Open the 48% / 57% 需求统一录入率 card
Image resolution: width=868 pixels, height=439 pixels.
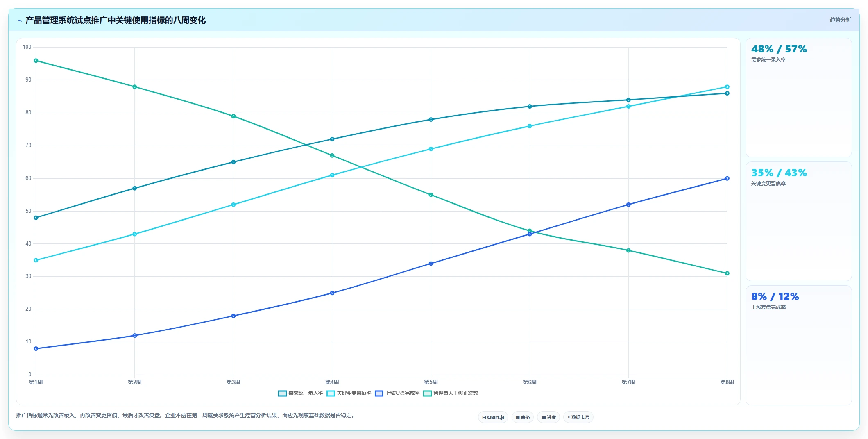click(x=798, y=98)
